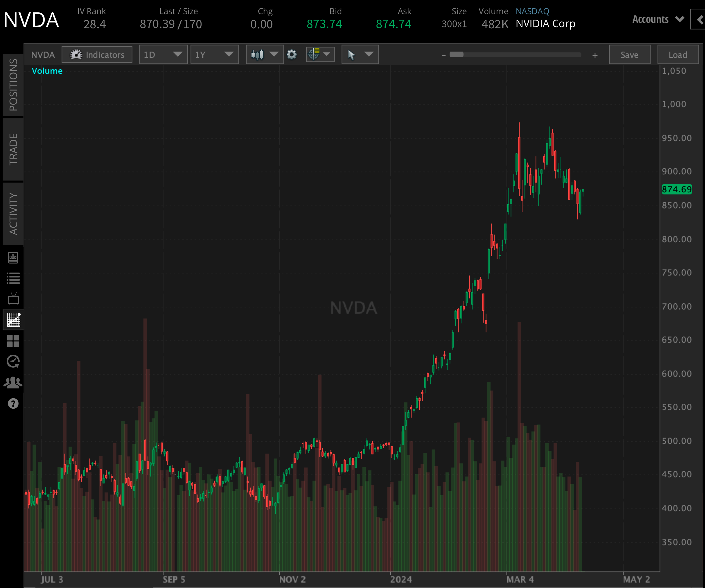This screenshot has width=705, height=588.
Task: Open the chart settings gear icon
Action: coord(292,54)
